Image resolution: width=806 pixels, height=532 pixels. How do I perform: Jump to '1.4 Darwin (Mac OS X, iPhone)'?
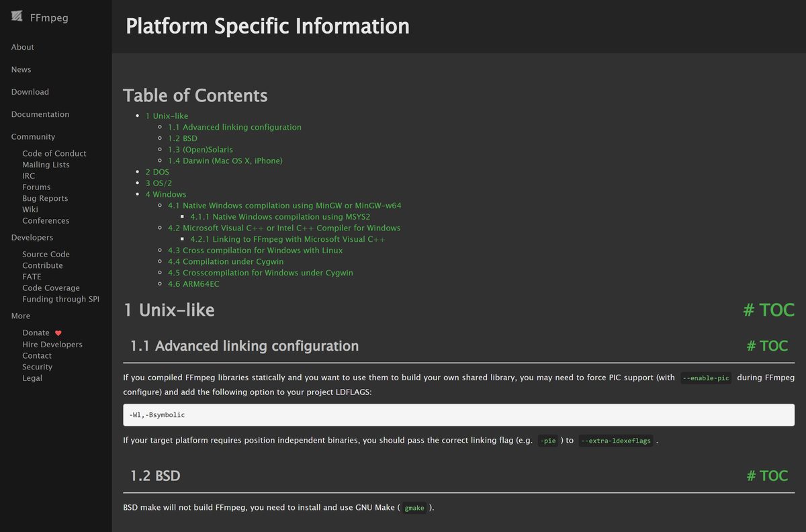225,161
